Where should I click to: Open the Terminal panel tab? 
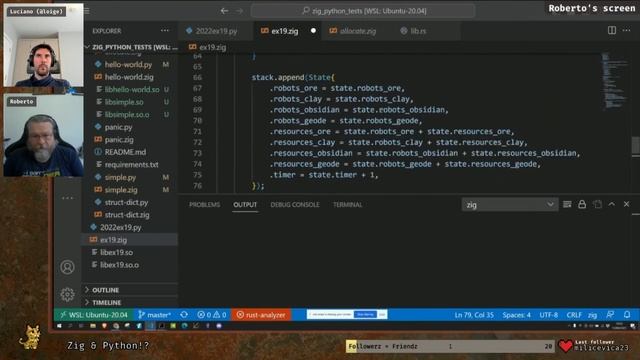click(347, 204)
